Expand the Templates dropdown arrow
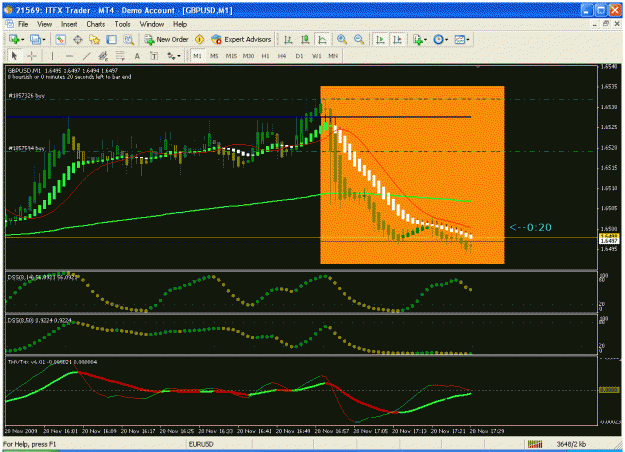Viewport: 625px width, 452px height. (x=468, y=40)
